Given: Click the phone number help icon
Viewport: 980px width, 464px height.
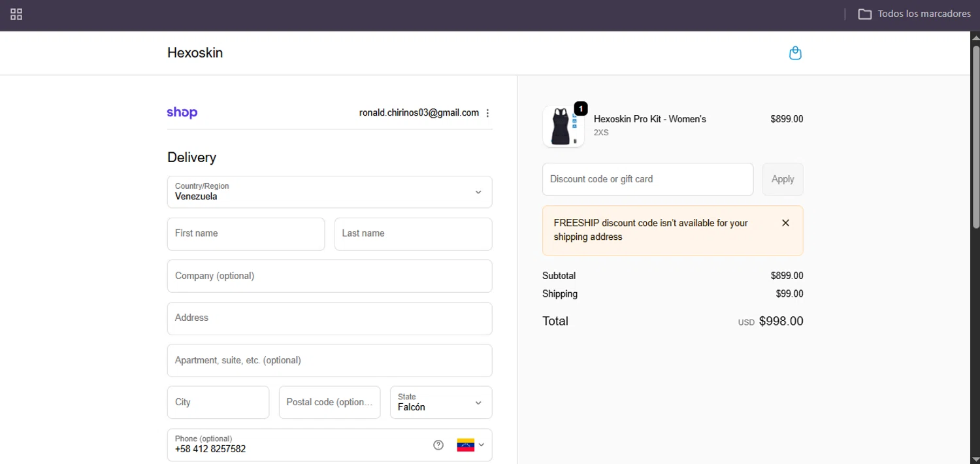Looking at the screenshot, I should coord(438,445).
